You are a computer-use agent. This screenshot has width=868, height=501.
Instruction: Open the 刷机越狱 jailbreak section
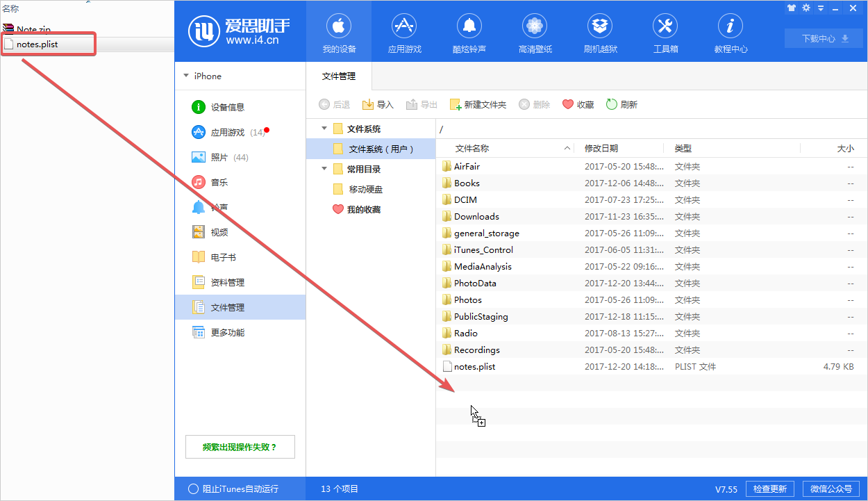click(x=600, y=31)
